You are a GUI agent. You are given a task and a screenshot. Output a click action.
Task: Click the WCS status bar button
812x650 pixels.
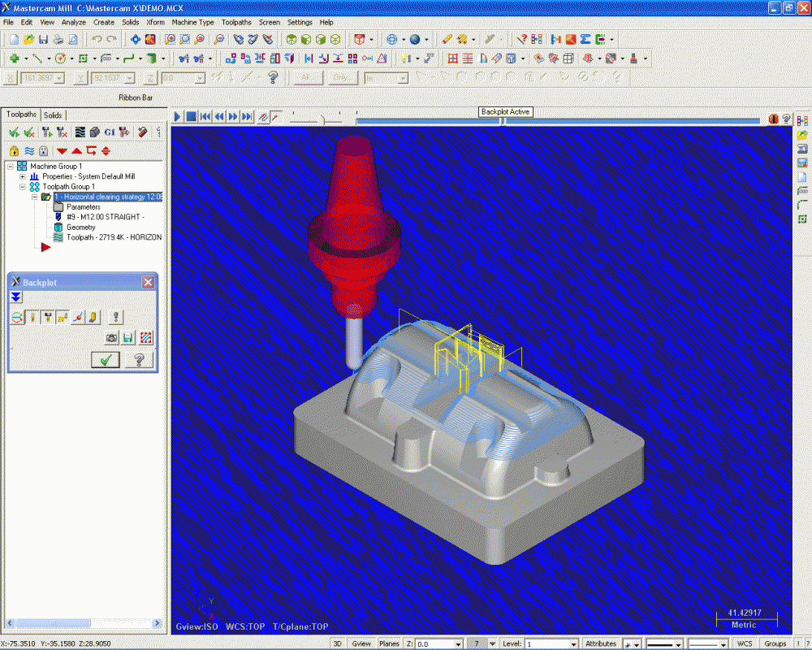(745, 643)
